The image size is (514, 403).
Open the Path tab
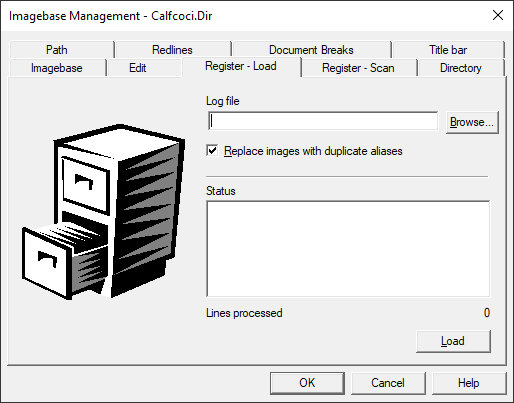coord(57,50)
